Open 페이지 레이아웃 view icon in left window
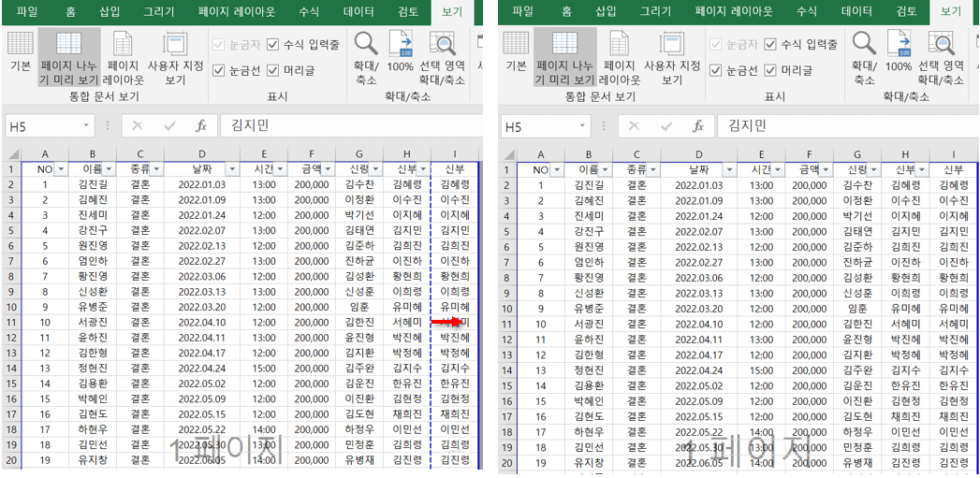Screen dimensions: 980x478 (123, 57)
